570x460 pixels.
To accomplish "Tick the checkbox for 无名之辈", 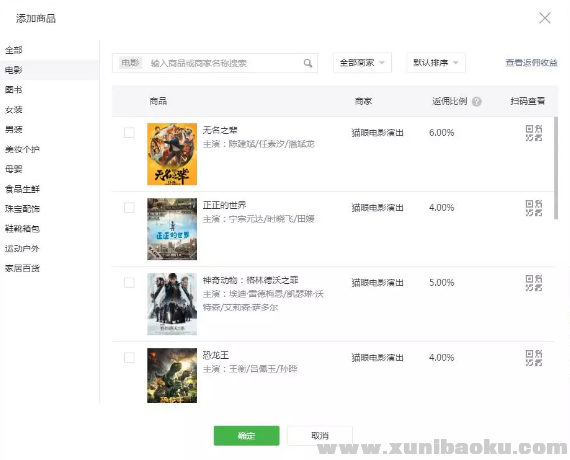I will coord(129,133).
